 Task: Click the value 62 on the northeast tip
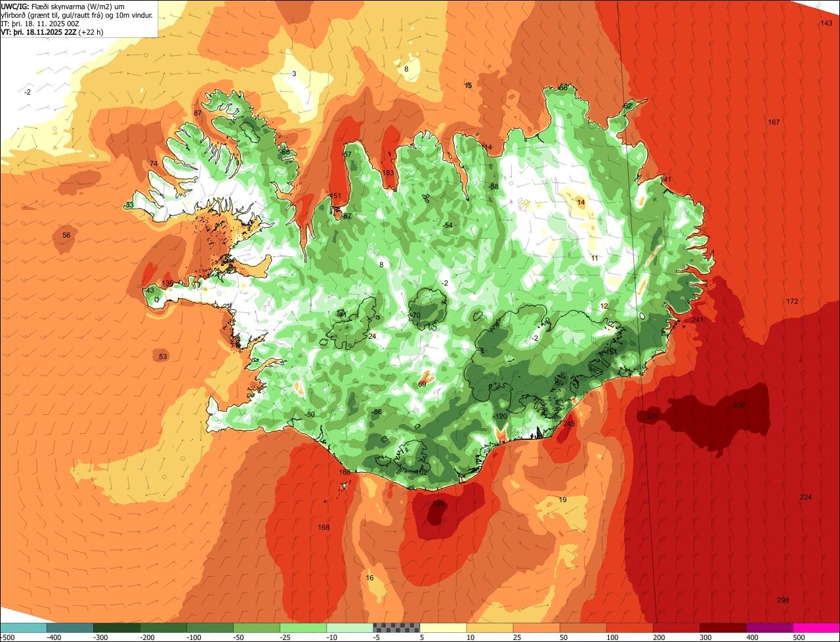tap(627, 106)
